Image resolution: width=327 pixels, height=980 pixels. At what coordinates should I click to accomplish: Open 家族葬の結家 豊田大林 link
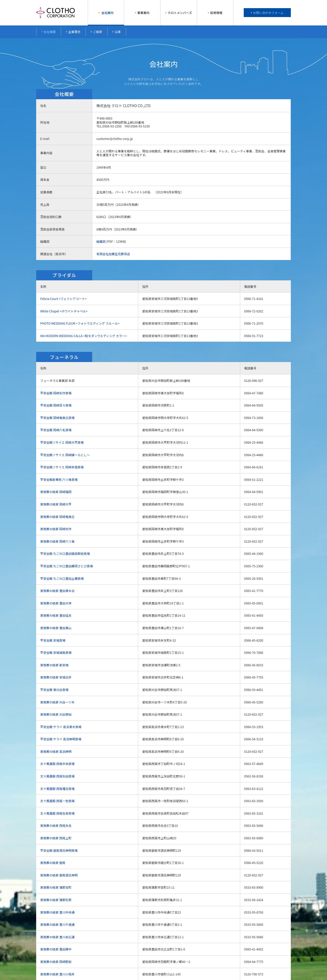[x=56, y=603]
